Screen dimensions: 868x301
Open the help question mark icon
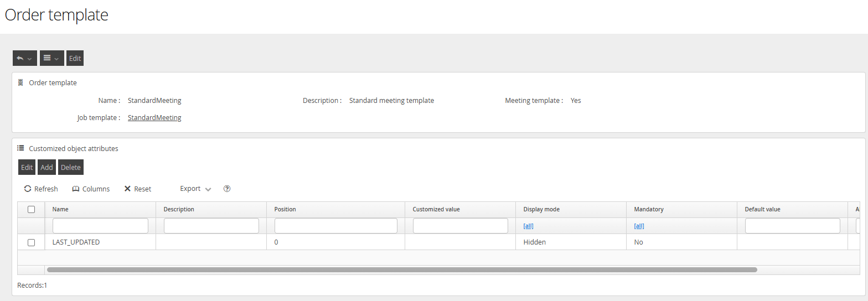pos(227,189)
